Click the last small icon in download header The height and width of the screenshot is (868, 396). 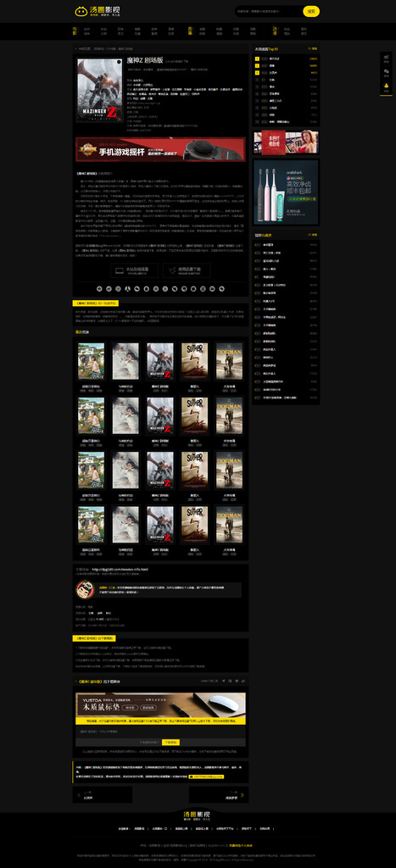(x=243, y=682)
